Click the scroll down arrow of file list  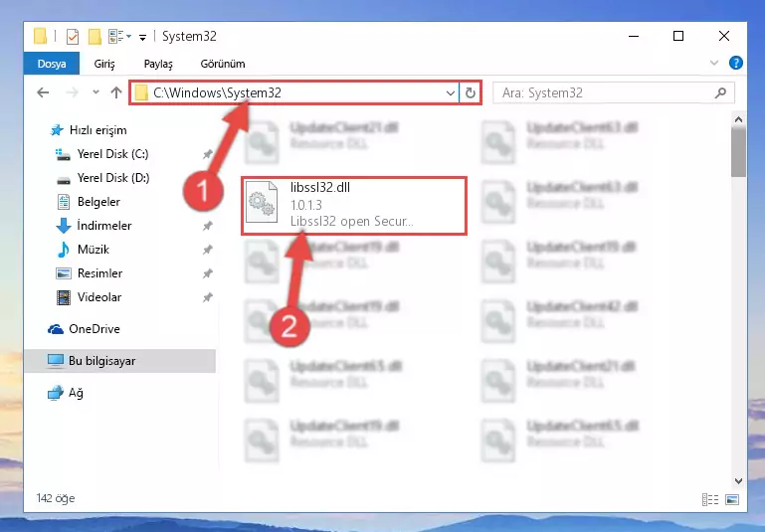738,481
